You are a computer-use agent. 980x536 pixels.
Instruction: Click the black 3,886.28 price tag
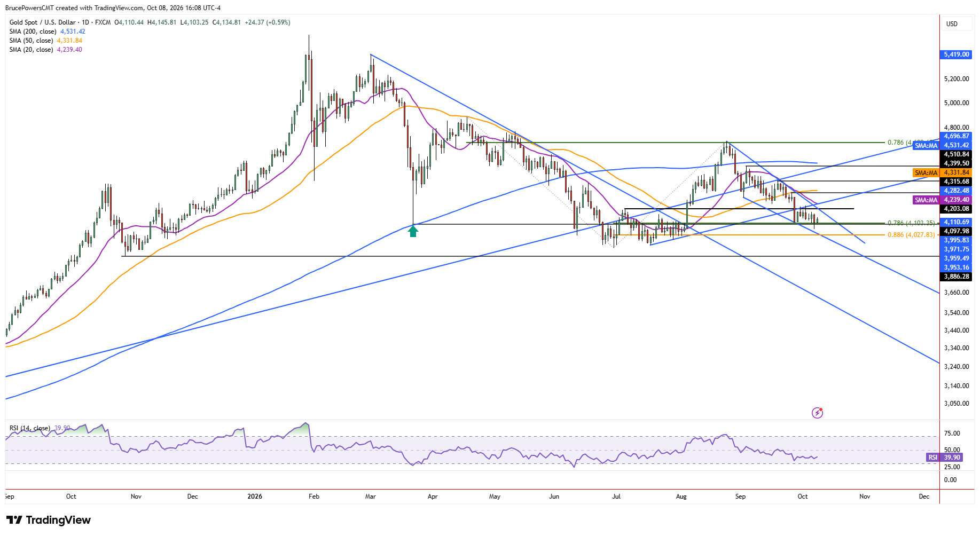click(955, 277)
